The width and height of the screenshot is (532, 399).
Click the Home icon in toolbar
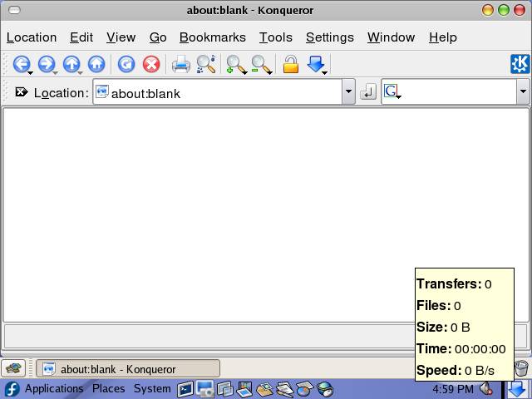[96, 64]
